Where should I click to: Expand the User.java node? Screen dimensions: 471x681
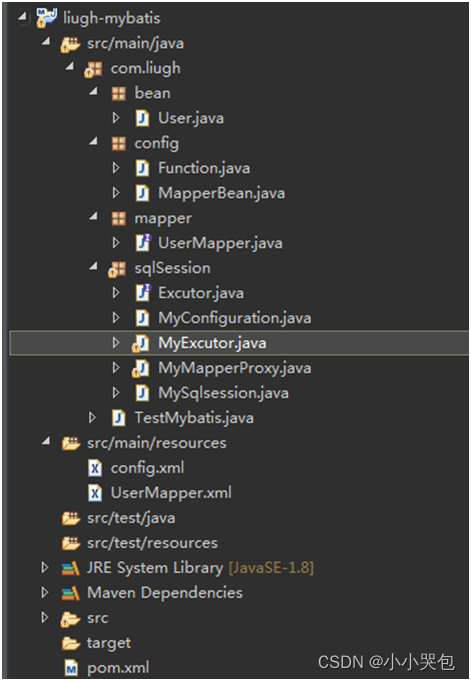116,118
